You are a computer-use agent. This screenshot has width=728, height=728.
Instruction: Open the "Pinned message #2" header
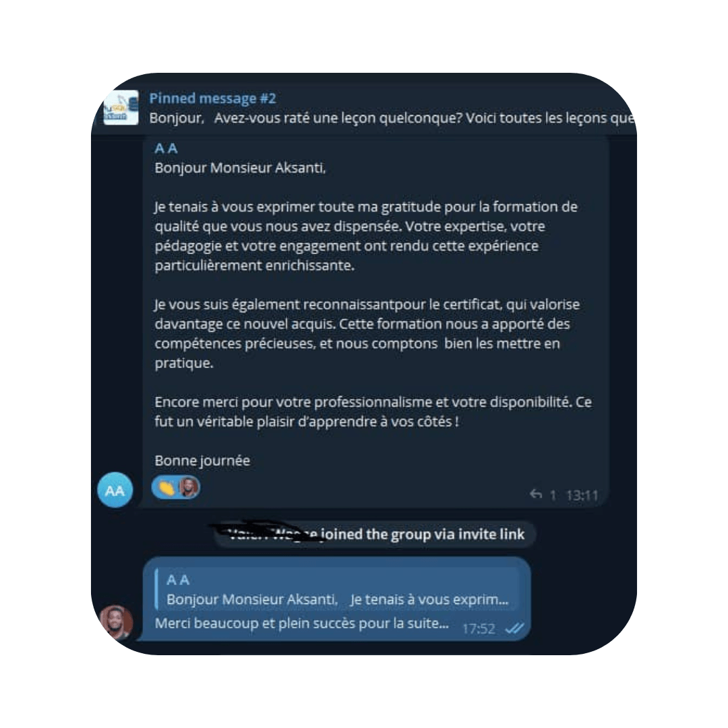[212, 98]
